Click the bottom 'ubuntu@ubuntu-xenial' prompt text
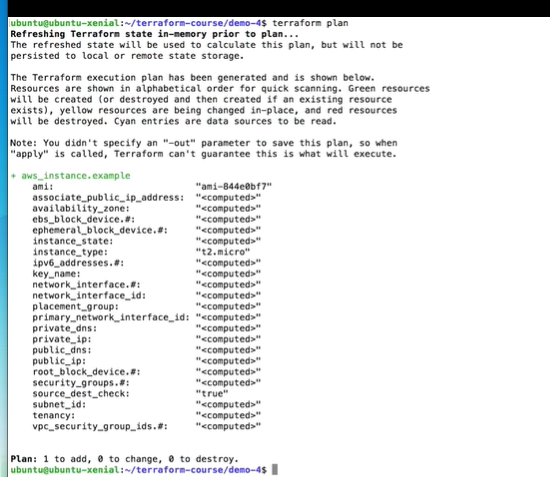The image size is (550, 477). tap(65, 470)
